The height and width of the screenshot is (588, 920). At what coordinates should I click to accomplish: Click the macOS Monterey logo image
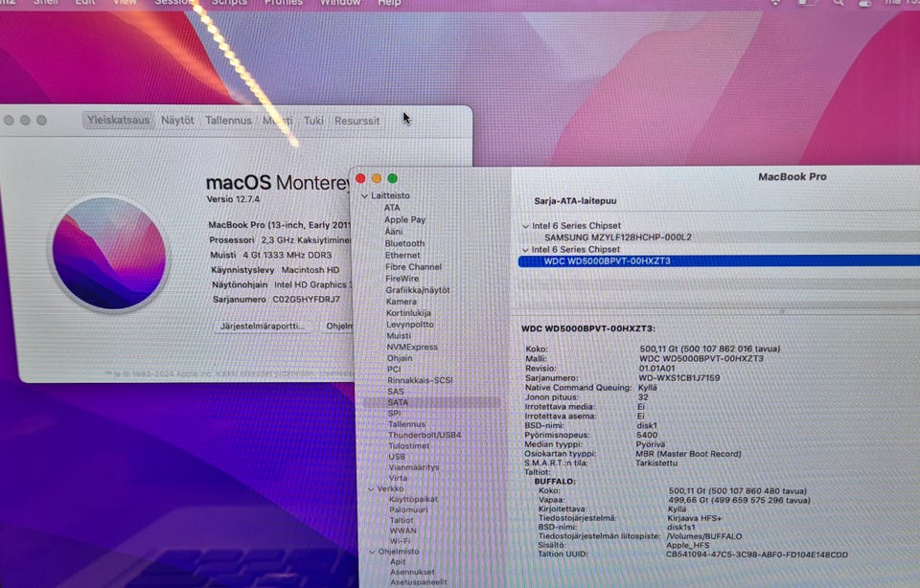(x=108, y=253)
